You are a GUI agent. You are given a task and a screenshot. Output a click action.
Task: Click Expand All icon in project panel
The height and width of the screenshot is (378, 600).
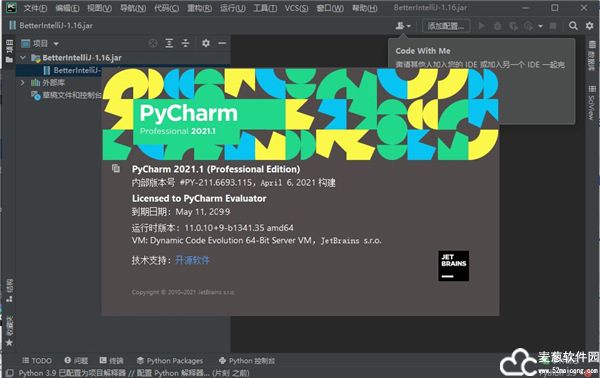pos(169,43)
